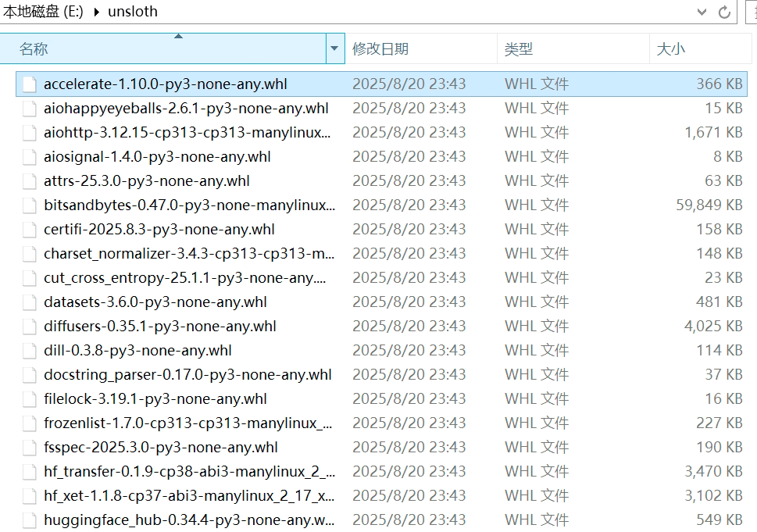This screenshot has height=532, width=757.
Task: Select frozenlist-1.7.0-cp313 file name
Action: pos(187,423)
